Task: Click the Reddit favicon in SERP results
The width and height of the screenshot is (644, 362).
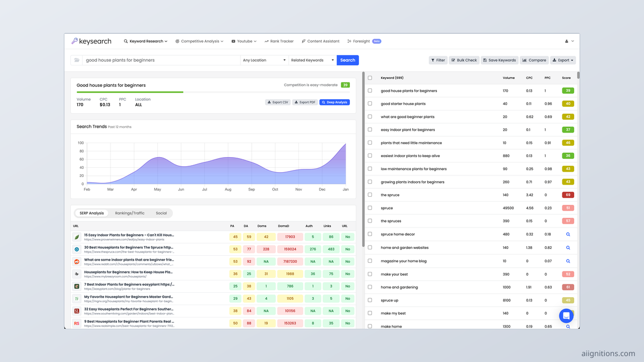Action: pos(77,262)
